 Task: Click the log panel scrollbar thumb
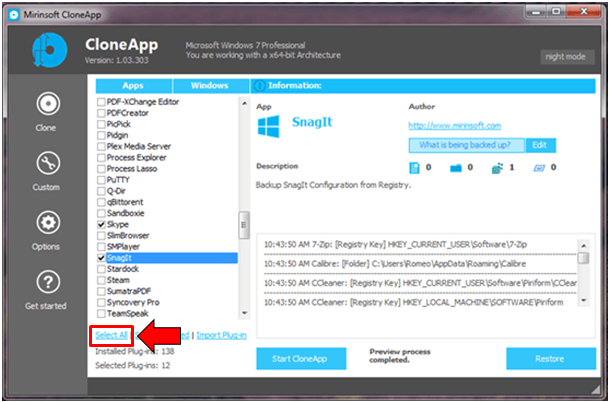(583, 258)
